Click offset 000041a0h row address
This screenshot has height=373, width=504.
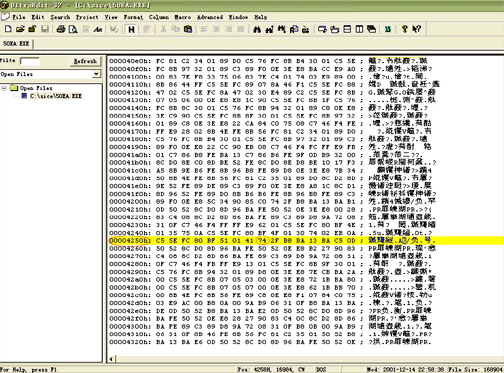(x=130, y=155)
